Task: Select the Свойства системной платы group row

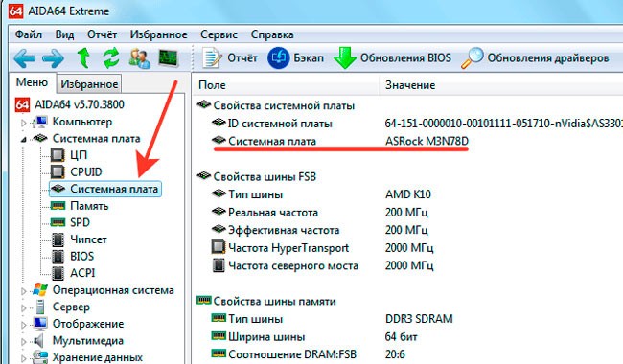Action: [284, 105]
